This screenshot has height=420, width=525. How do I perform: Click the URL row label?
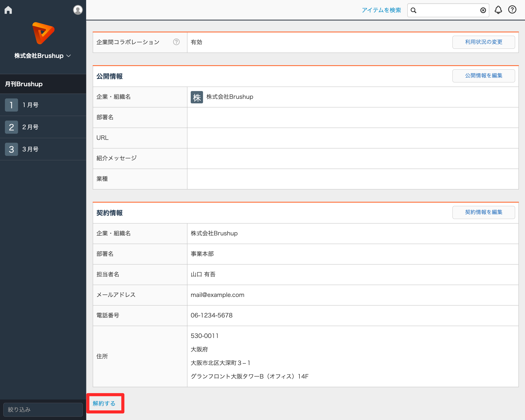[103, 138]
